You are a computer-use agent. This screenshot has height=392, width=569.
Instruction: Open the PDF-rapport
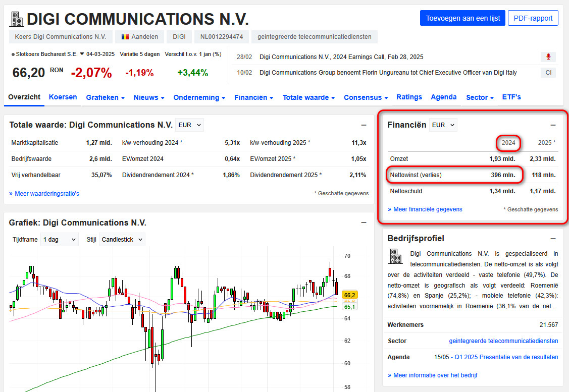pyautogui.click(x=533, y=18)
